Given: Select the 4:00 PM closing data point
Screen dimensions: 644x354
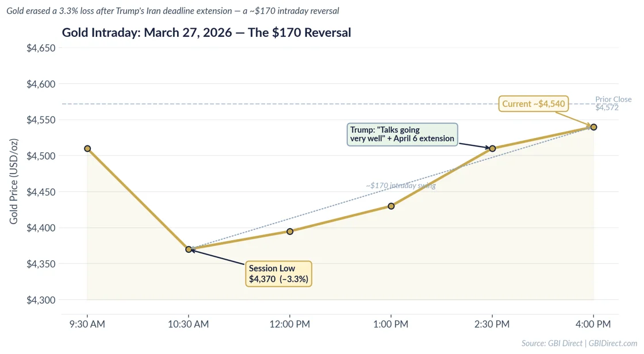Looking at the screenshot, I should pos(593,127).
